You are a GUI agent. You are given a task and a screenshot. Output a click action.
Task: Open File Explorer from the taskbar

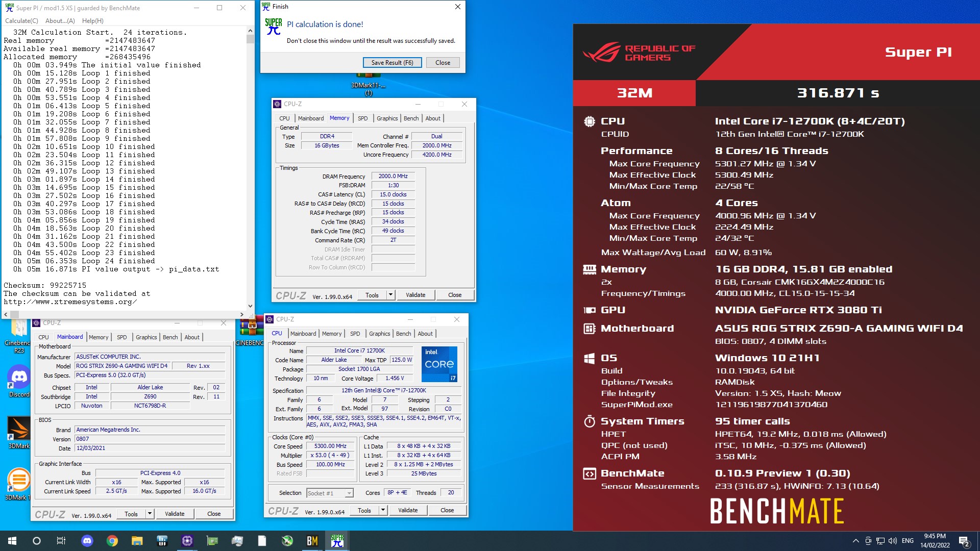click(137, 541)
